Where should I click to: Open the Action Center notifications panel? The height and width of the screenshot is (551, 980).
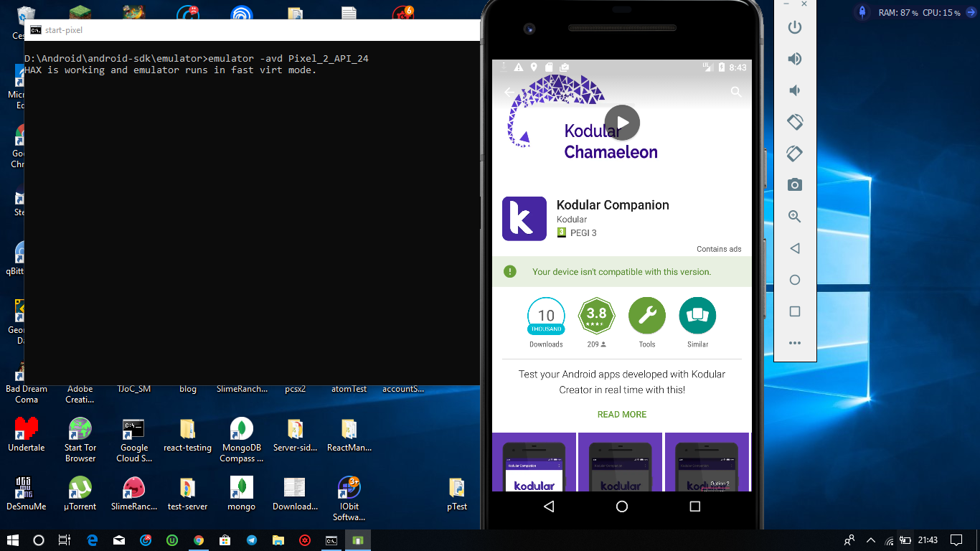tap(956, 540)
